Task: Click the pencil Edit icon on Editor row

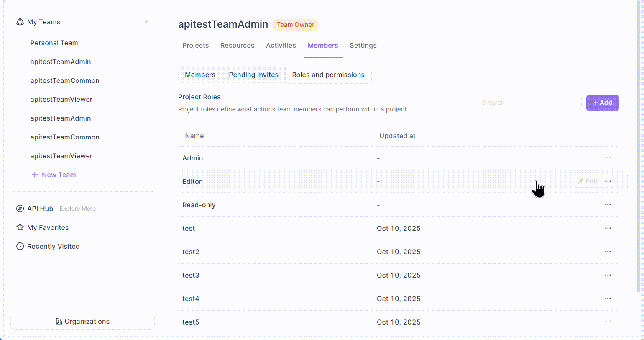Action: 580,181
